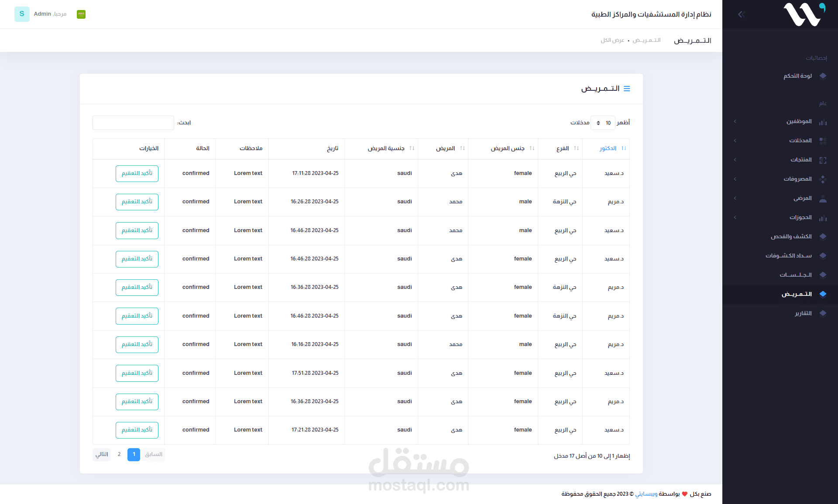Click the Saudi flag language icon

[81, 14]
